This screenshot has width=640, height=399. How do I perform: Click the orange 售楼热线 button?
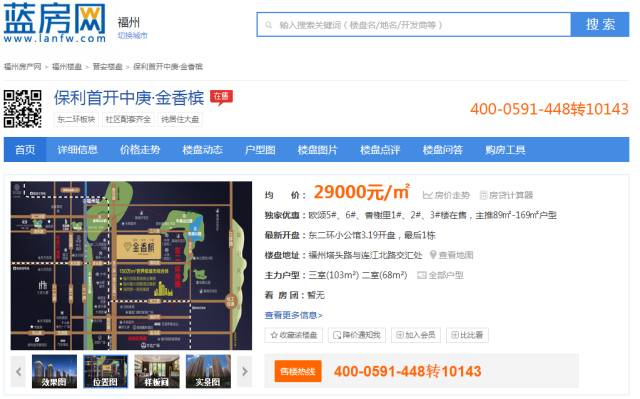pyautogui.click(x=298, y=371)
